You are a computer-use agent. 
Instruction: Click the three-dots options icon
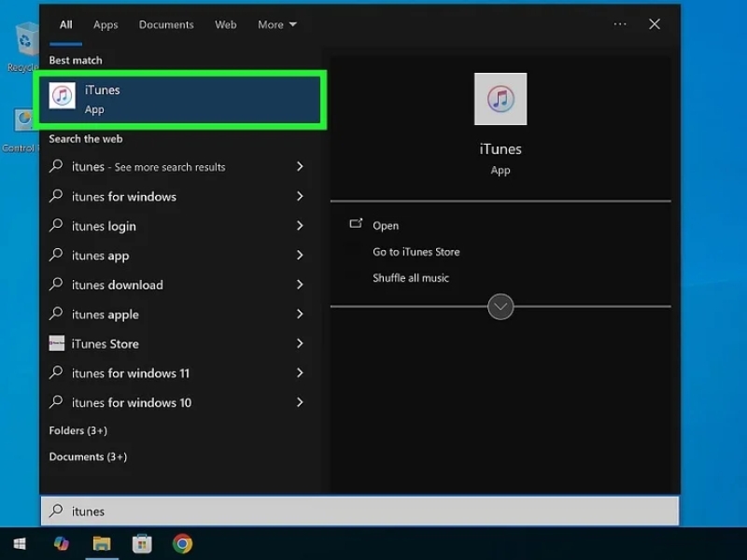(x=620, y=24)
